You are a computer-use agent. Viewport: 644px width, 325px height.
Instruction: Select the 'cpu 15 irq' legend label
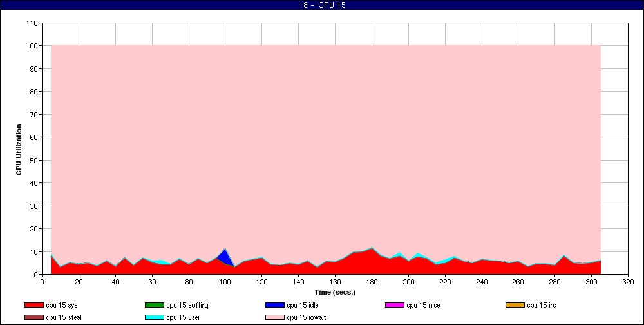[x=542, y=305]
